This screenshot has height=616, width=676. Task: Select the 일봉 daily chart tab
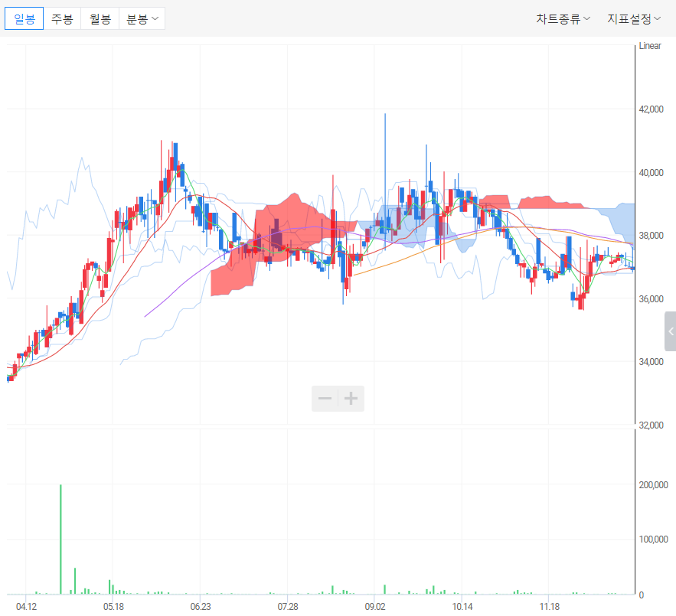point(24,18)
